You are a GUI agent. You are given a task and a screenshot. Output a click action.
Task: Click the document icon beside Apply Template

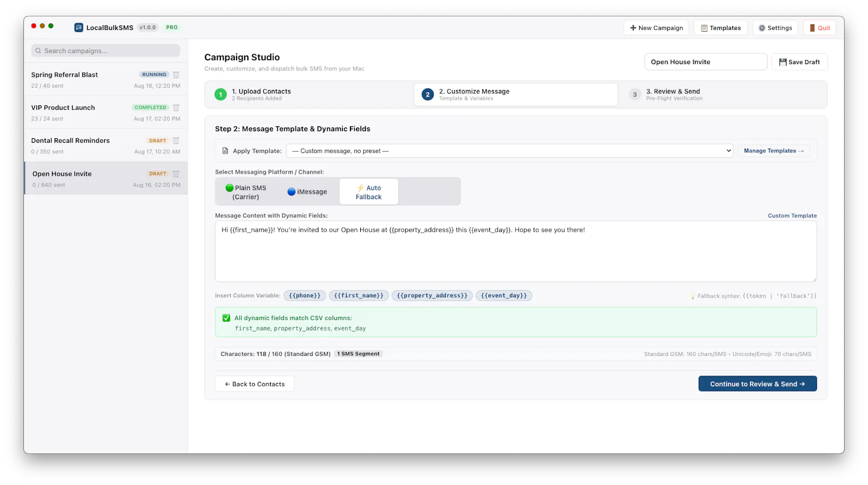click(225, 151)
